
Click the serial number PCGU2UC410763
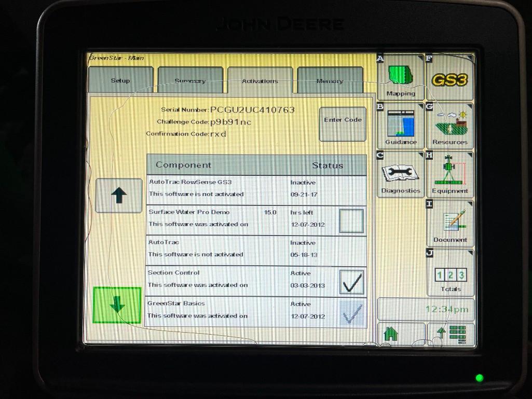coord(252,109)
